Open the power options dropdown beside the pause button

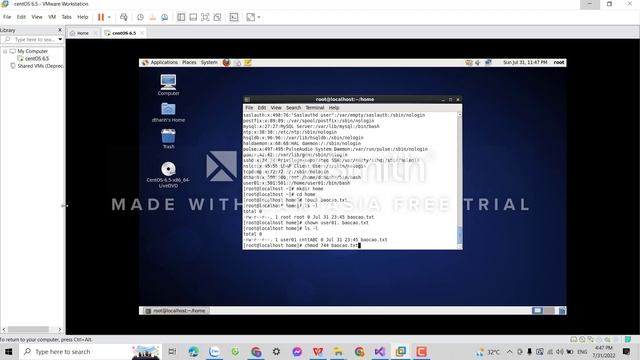(x=109, y=17)
